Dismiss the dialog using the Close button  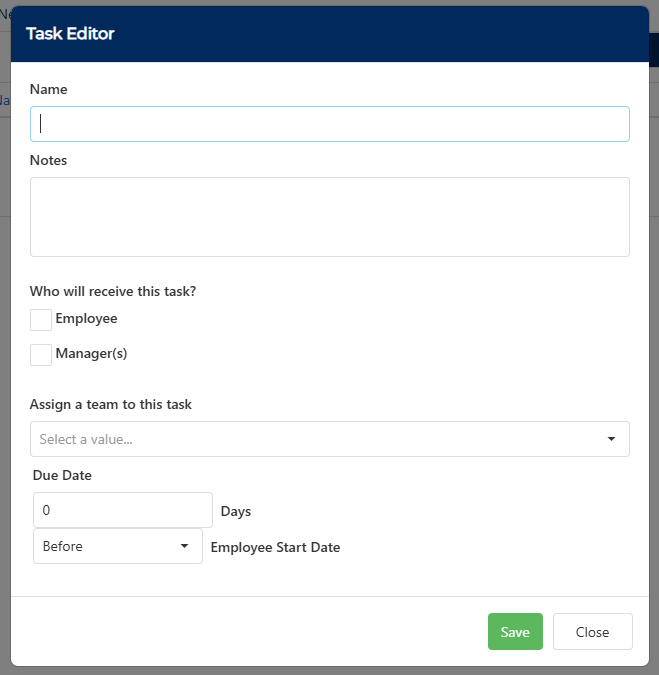coord(593,632)
